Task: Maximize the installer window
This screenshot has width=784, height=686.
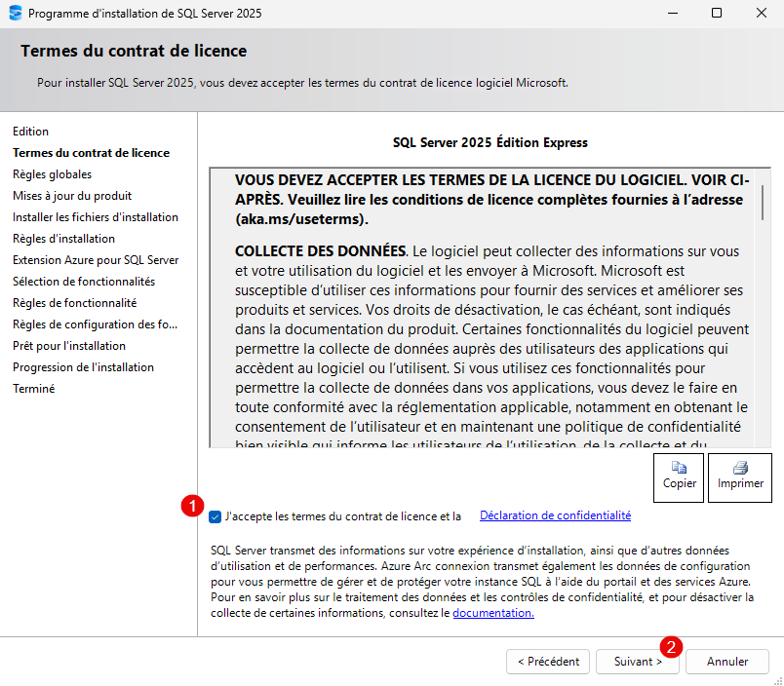Action: pyautogui.click(x=717, y=13)
